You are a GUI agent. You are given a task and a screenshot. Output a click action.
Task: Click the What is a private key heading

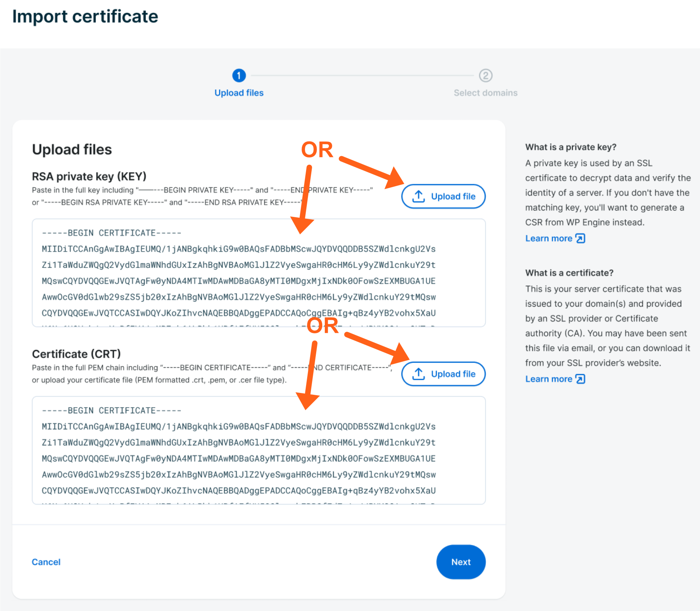tap(570, 147)
